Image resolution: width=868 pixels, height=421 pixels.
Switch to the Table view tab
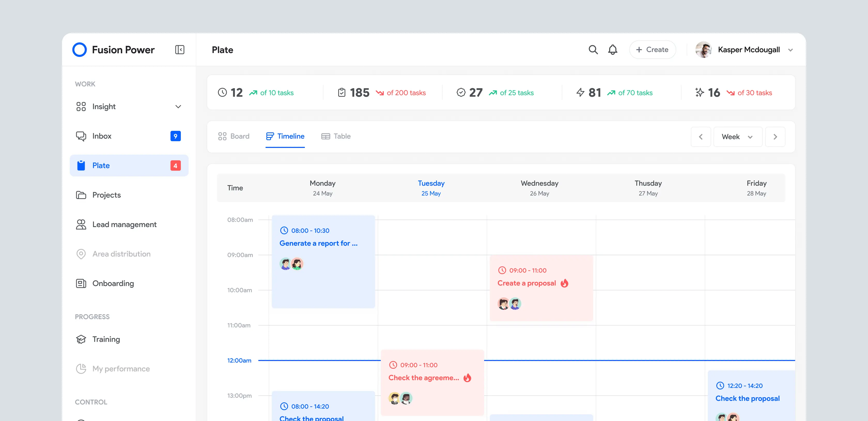(336, 136)
